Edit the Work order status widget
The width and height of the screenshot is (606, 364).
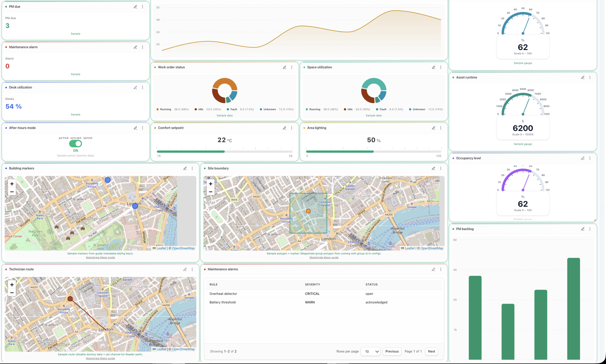[285, 67]
